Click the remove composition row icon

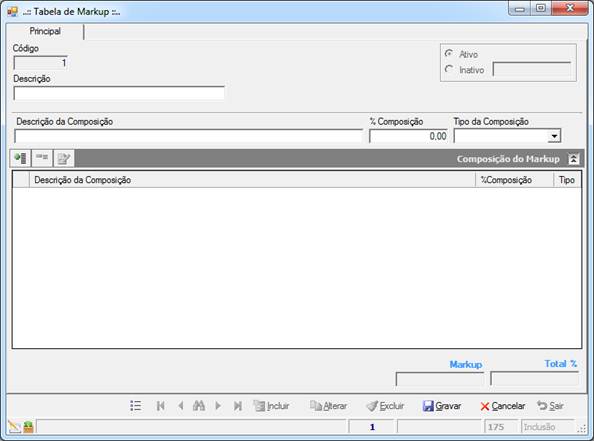(x=42, y=158)
